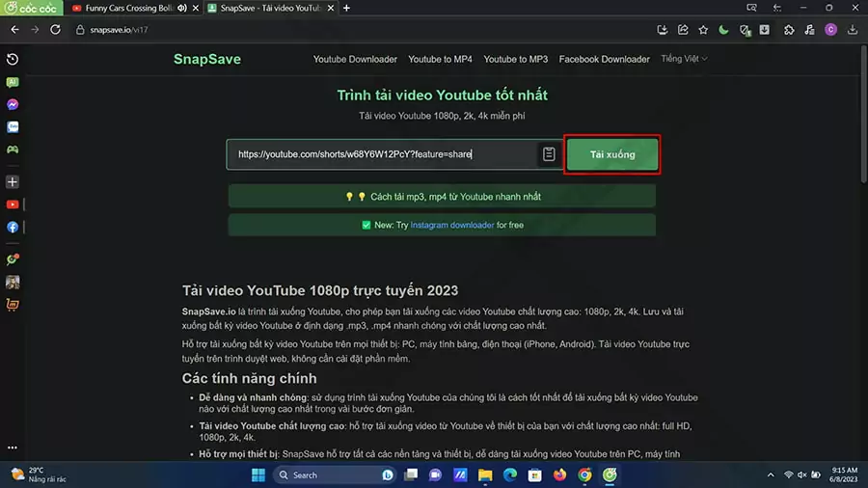Click the Tải xuống download button

612,154
